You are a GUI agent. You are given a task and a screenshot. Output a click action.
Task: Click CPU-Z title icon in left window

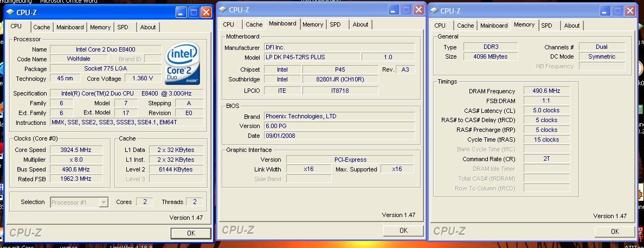[x=10, y=12]
